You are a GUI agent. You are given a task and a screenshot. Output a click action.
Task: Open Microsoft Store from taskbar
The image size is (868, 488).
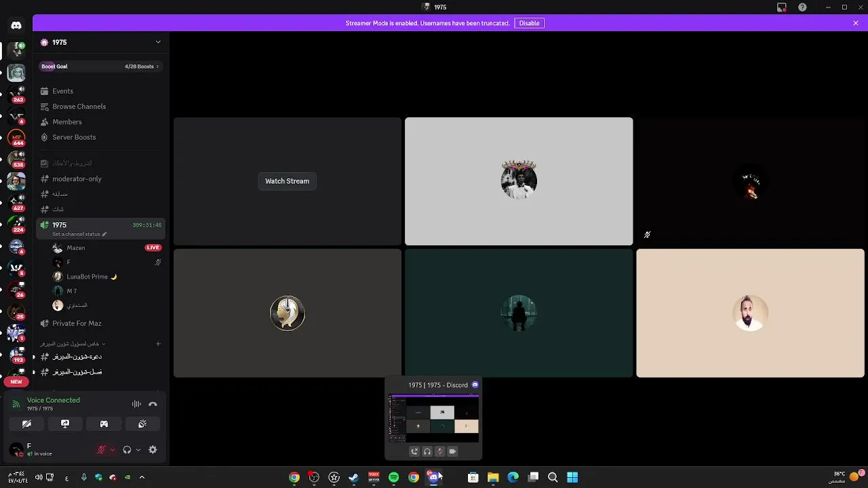473,477
